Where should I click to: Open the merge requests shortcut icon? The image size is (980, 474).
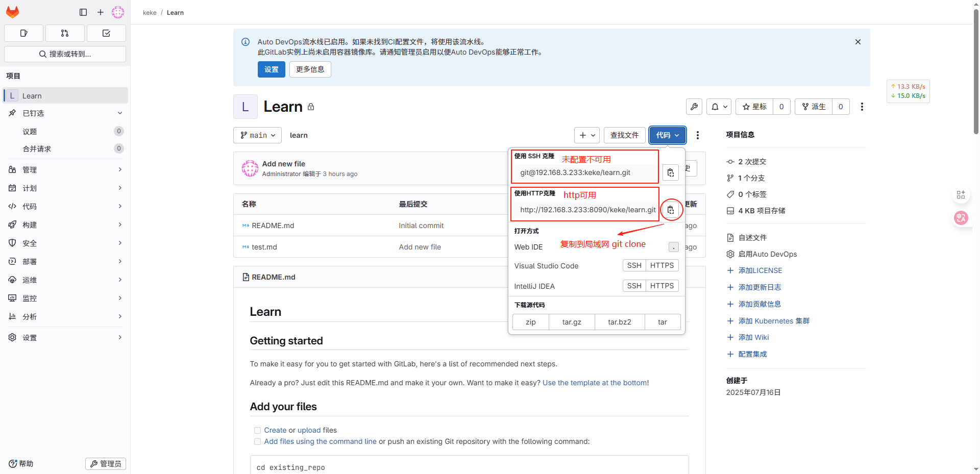click(65, 33)
